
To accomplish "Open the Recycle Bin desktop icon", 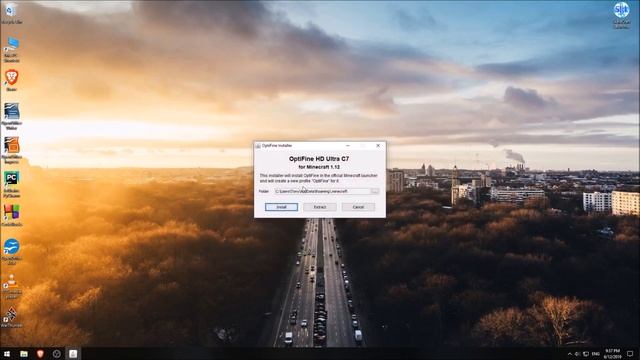I will point(11,13).
